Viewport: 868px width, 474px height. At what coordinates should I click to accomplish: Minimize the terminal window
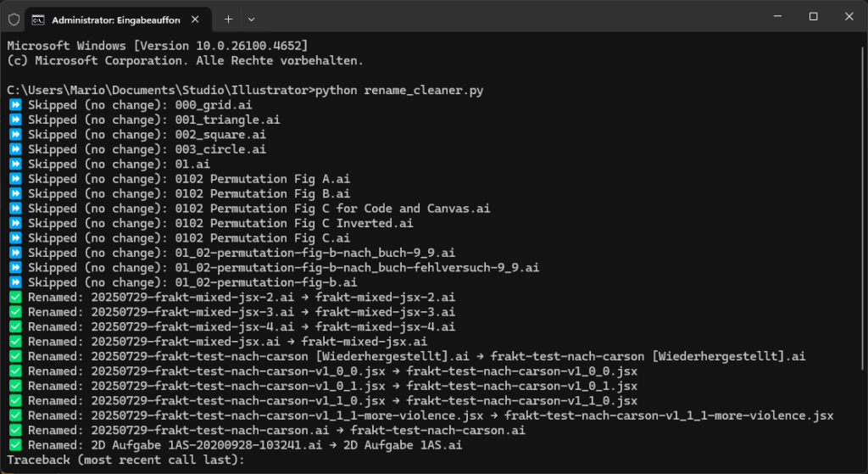tap(778, 17)
